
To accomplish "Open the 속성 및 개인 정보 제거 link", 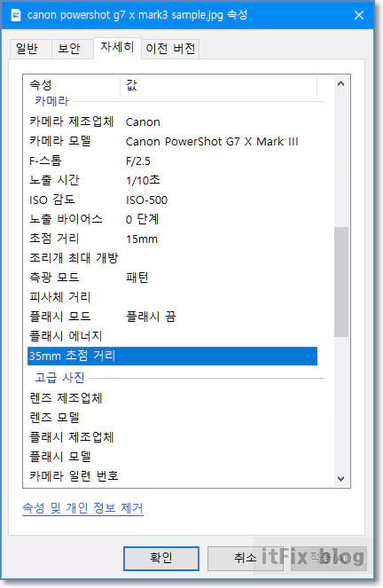I will 82,508.
